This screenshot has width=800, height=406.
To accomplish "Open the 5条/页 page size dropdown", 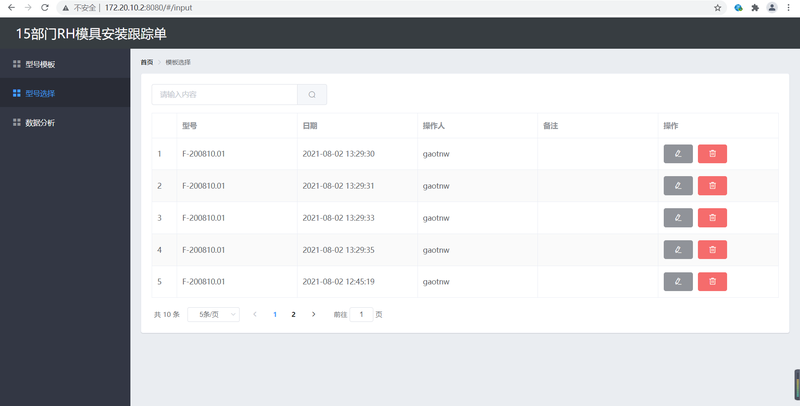I will click(213, 314).
